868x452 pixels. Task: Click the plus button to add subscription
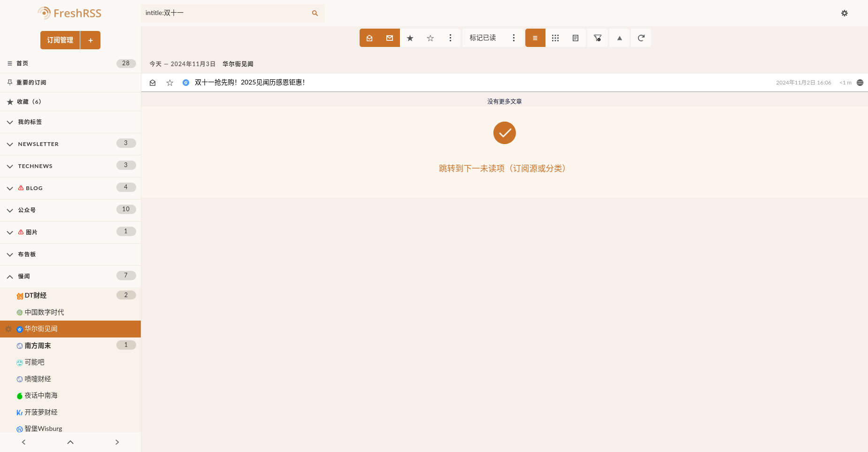tap(91, 40)
